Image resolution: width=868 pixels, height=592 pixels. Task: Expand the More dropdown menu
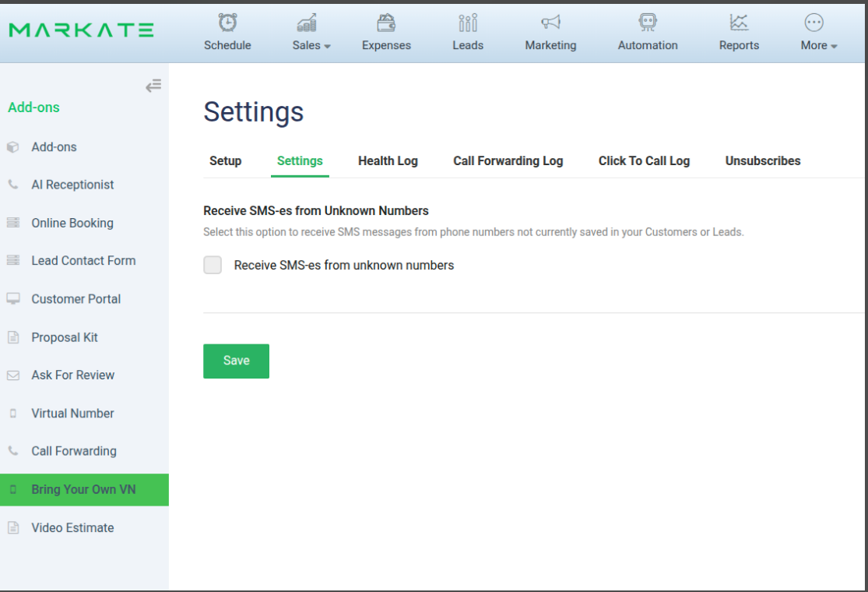coord(818,45)
